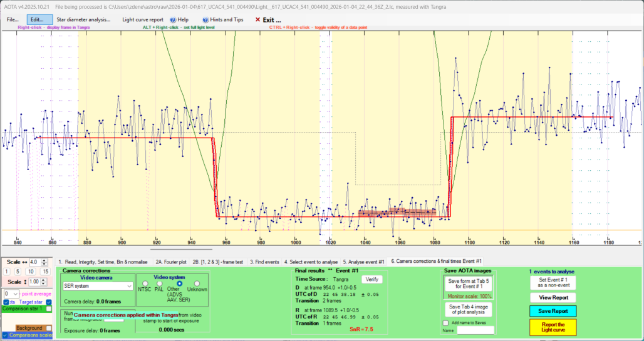Viewport: 644px width, 341px height.
Task: Open Hints and Tips
Action: tap(223, 19)
